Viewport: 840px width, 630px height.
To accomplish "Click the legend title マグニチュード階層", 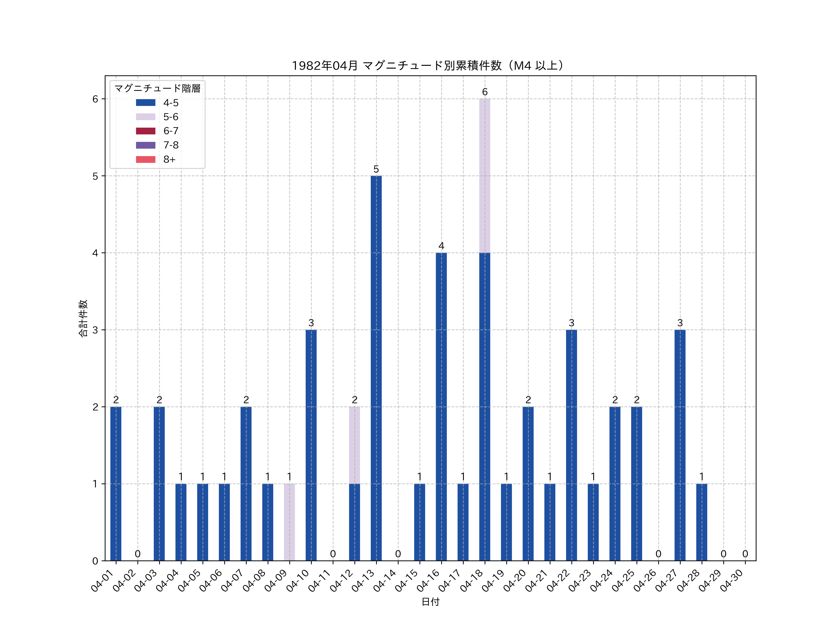I will 157,88.
